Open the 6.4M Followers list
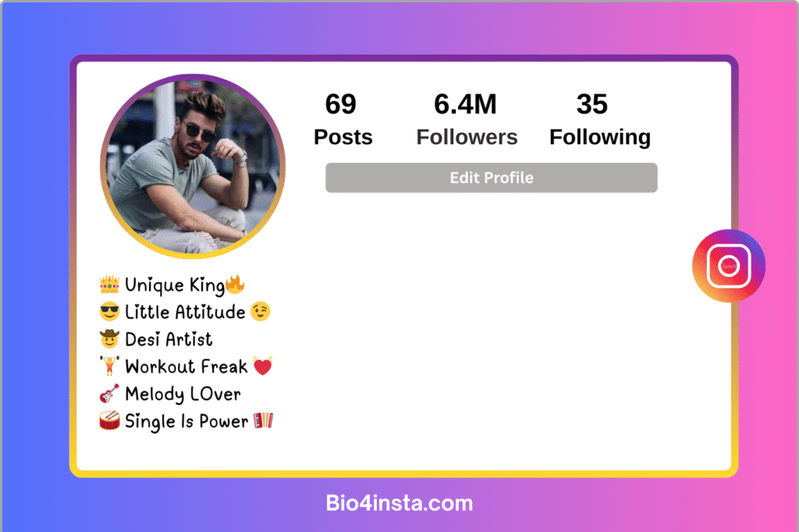This screenshot has height=532, width=799. coord(467,119)
